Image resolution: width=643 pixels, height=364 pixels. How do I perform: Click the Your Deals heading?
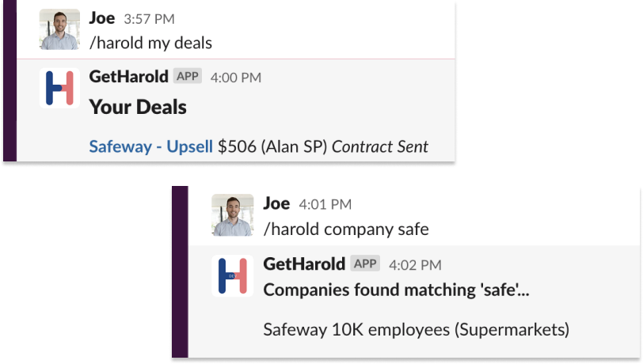[x=138, y=107]
